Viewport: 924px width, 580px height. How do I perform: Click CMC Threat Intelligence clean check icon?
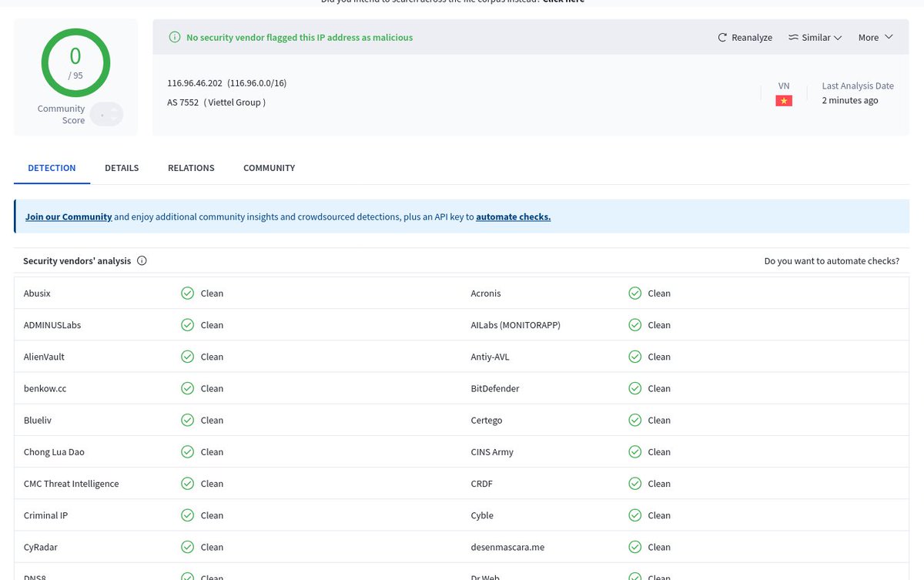click(187, 484)
